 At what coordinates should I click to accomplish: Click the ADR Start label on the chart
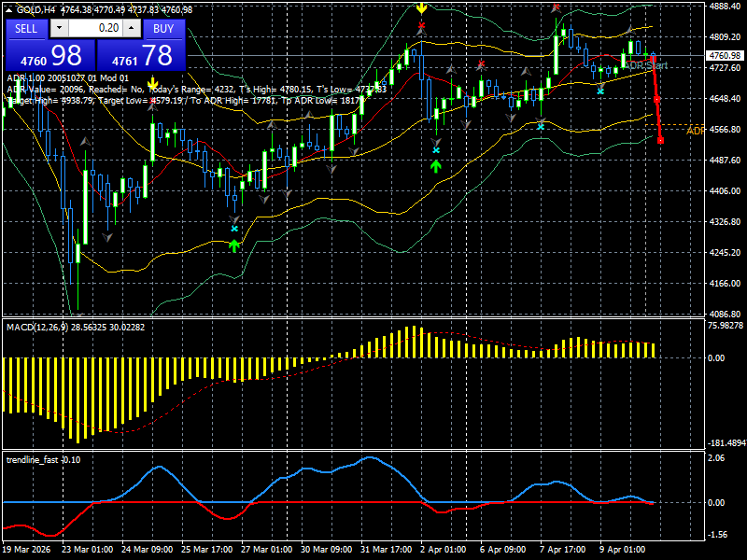pos(646,65)
